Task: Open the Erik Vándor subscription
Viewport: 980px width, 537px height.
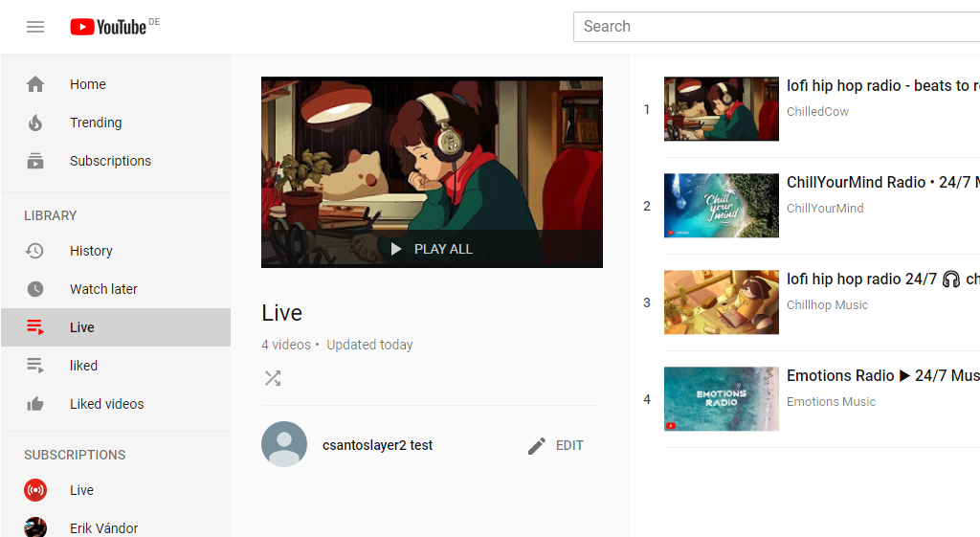Action: pyautogui.click(x=103, y=528)
